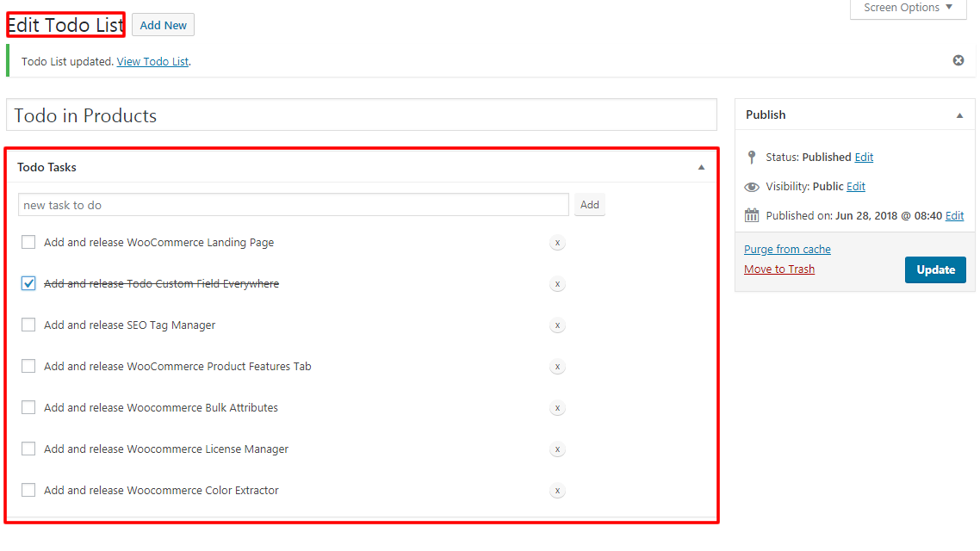Edit the published date

coord(954,215)
